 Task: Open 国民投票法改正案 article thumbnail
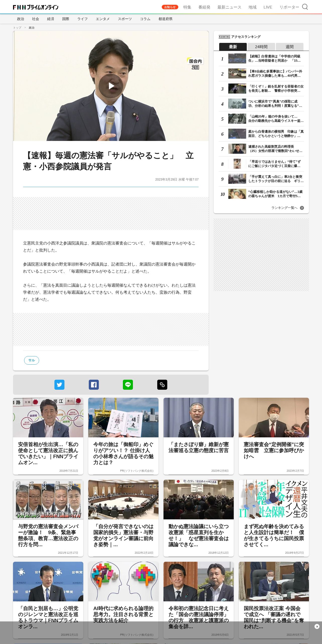coord(274,582)
